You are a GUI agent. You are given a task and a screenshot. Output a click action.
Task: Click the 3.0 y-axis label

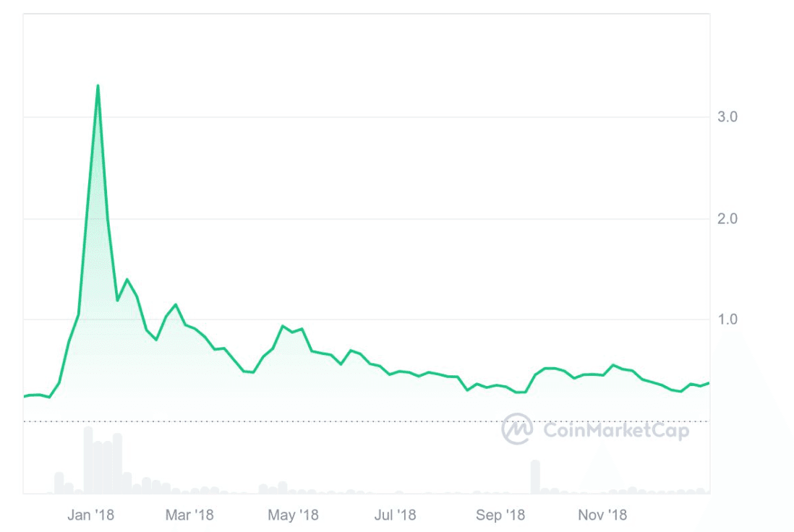pyautogui.click(x=727, y=117)
